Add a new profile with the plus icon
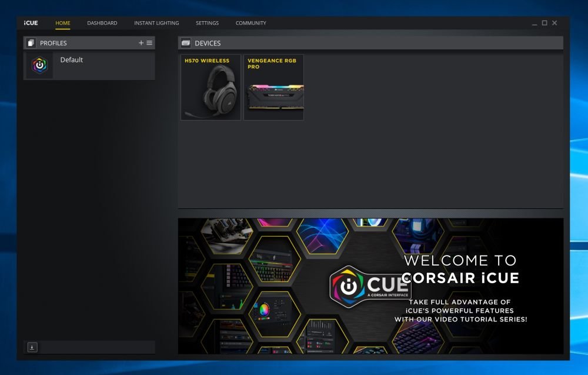 pos(141,43)
